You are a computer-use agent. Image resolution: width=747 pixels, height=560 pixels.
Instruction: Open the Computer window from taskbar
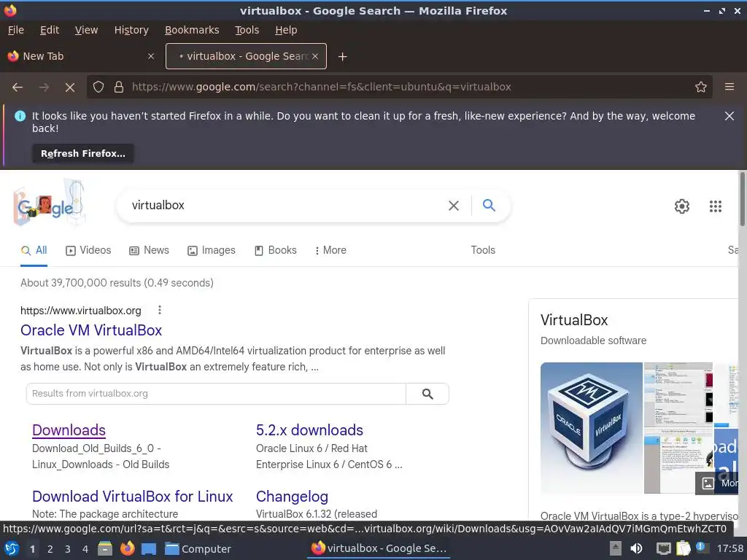198,549
